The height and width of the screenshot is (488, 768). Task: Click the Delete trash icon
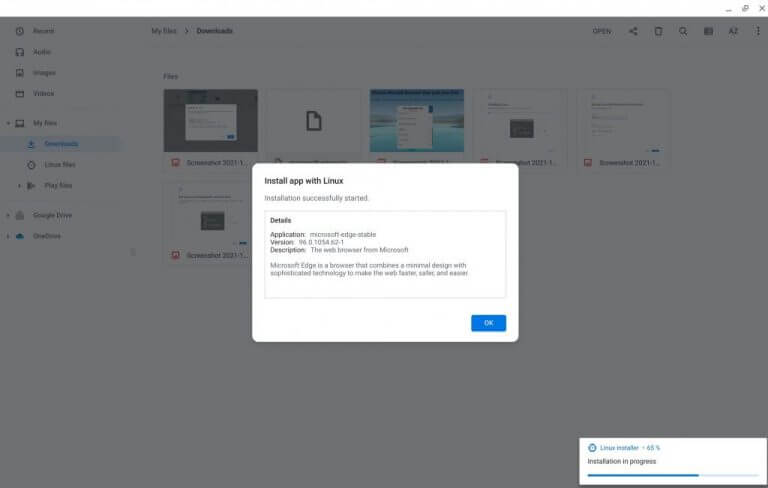(658, 31)
